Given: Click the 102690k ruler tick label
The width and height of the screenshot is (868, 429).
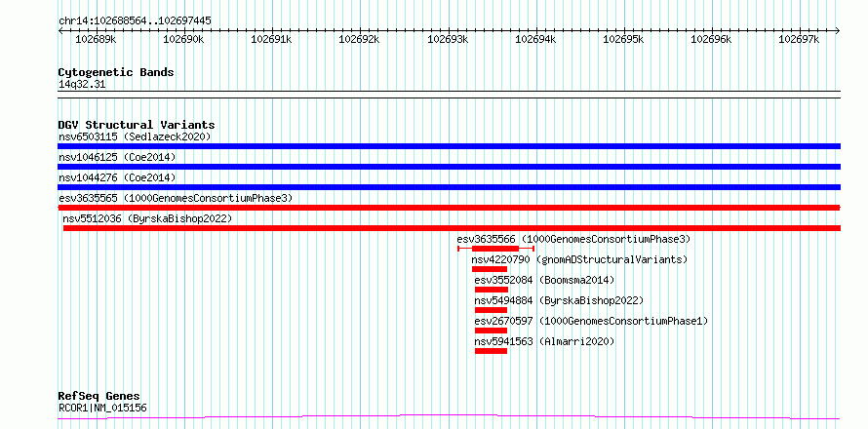Looking at the screenshot, I should click(x=183, y=39).
